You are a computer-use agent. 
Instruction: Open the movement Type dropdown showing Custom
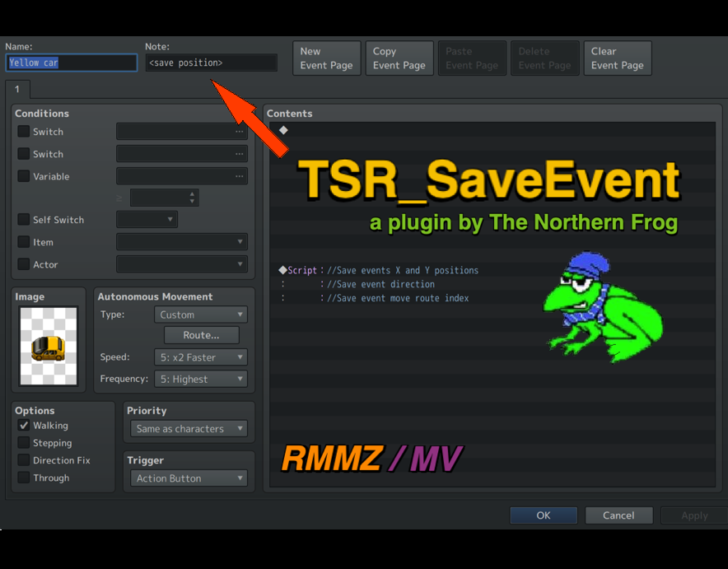pyautogui.click(x=201, y=315)
